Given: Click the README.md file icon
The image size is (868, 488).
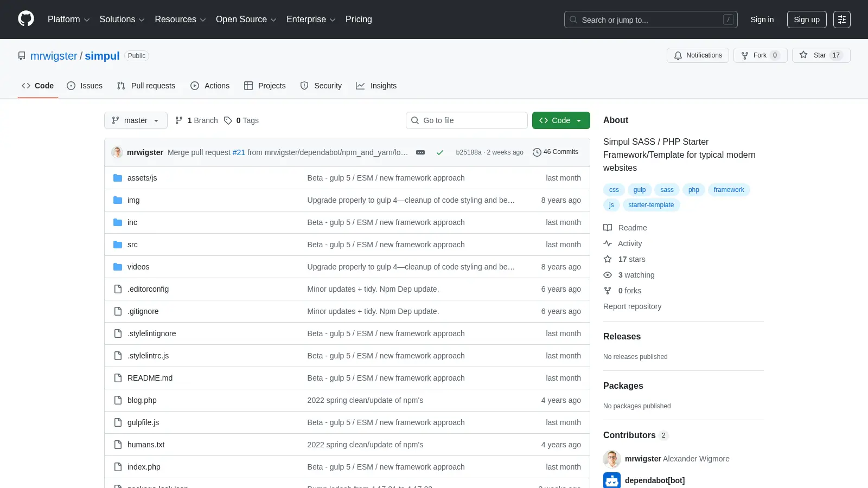Looking at the screenshot, I should click(x=118, y=378).
